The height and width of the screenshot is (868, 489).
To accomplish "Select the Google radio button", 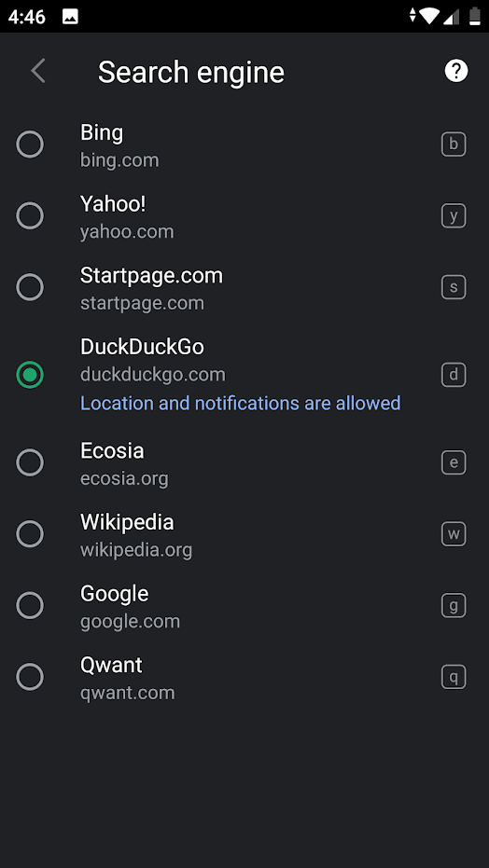I will pos(30,606).
